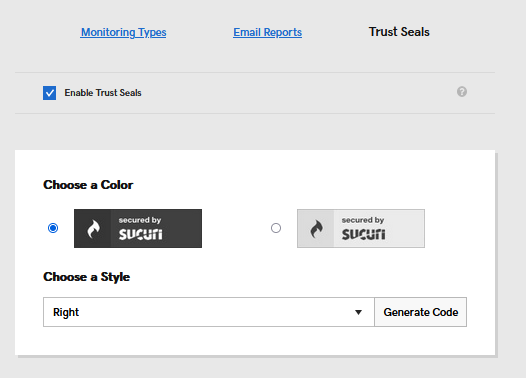Click the Generate Code button
The height and width of the screenshot is (378, 526).
421,312
